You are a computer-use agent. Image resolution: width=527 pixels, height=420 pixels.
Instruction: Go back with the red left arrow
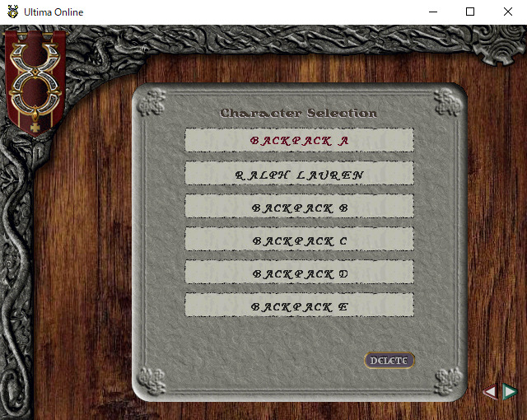[490, 392]
